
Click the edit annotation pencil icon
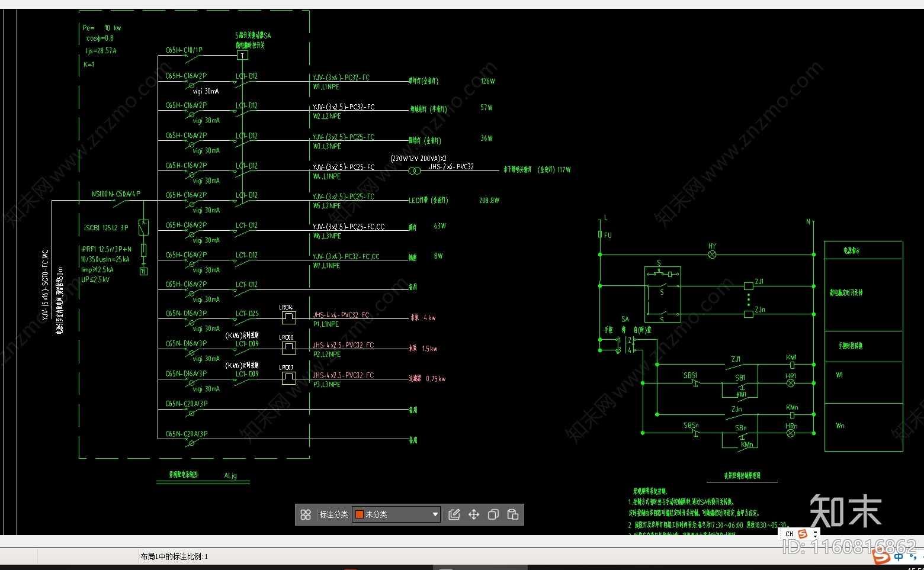pos(454,514)
